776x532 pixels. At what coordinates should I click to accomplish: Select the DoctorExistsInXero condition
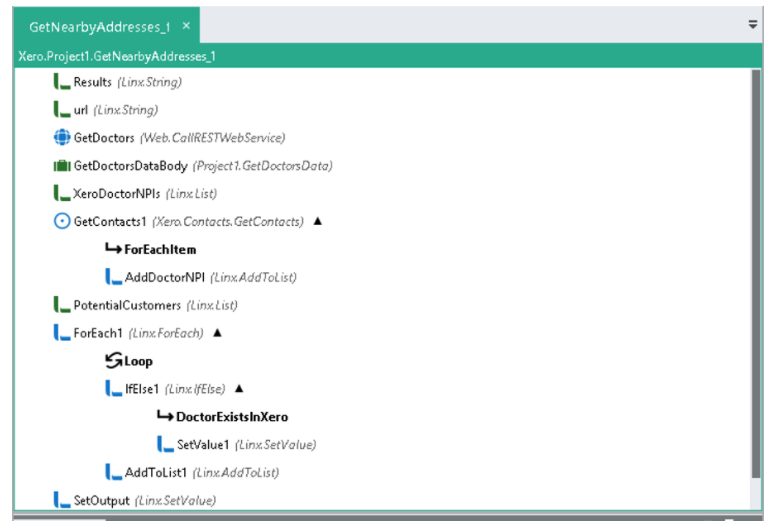223,416
